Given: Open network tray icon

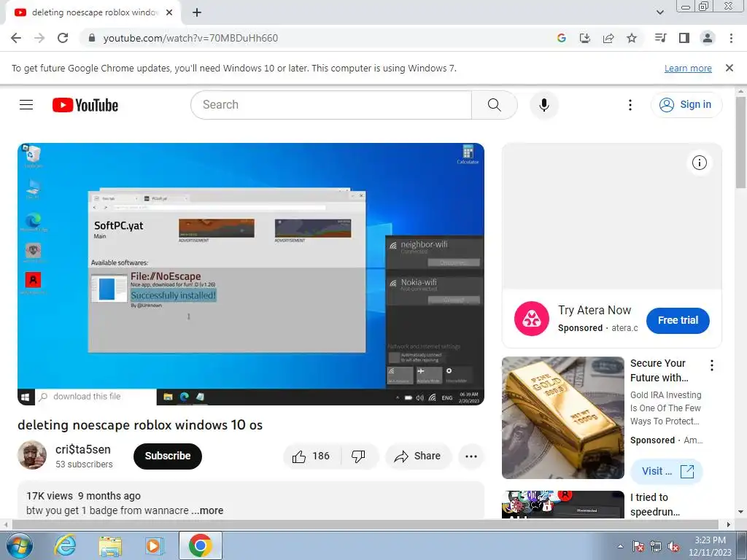Looking at the screenshot, I should (x=656, y=547).
